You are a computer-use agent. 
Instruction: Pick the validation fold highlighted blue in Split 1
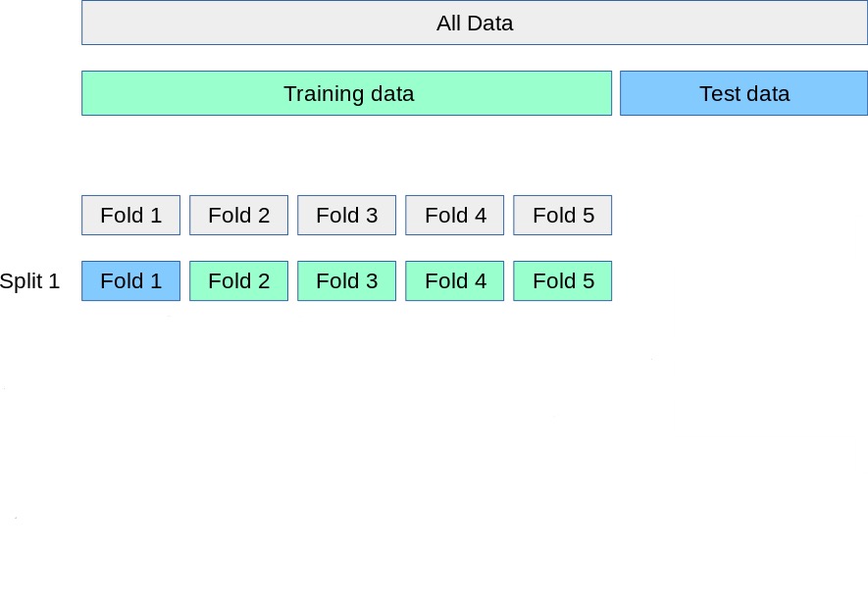pos(130,281)
